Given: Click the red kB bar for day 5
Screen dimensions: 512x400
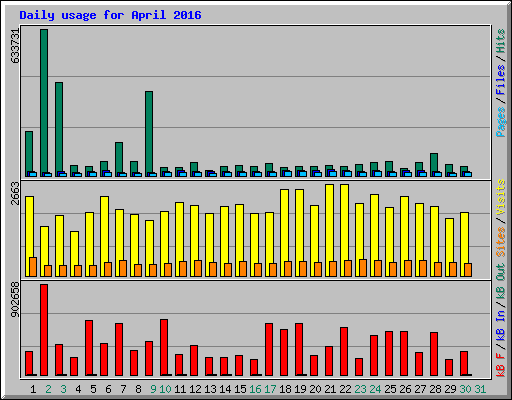Looking at the screenshot, I should [89, 348].
